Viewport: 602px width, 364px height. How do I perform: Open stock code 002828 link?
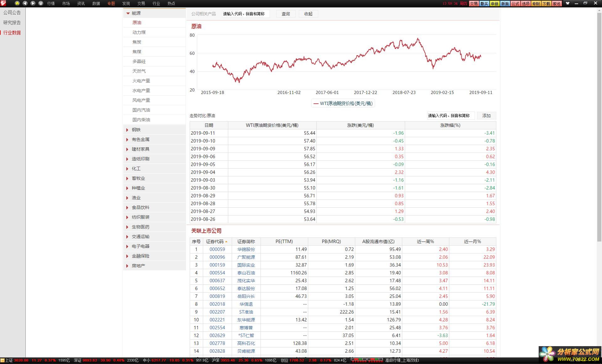(217, 351)
